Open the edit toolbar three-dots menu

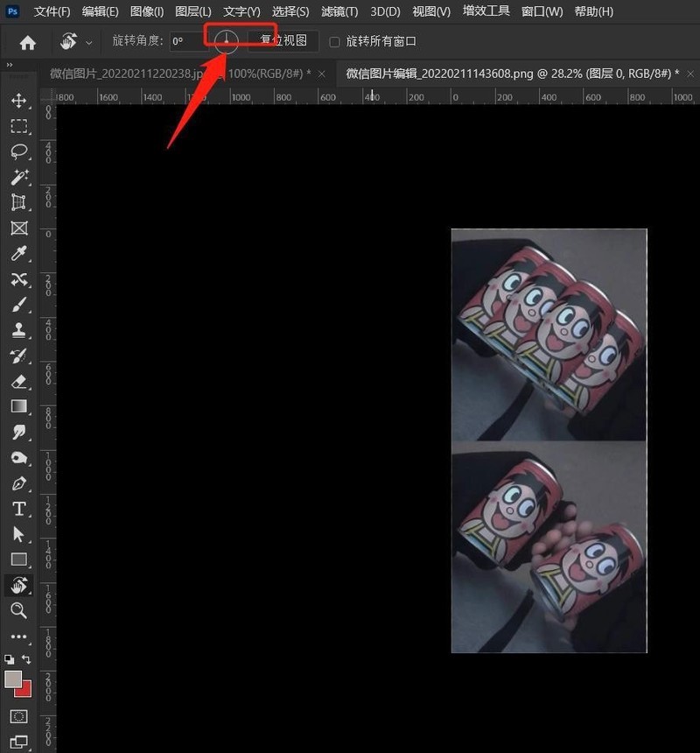coord(18,637)
